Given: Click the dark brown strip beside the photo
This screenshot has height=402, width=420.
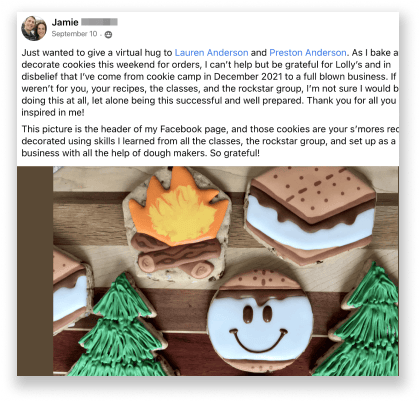Looking at the screenshot, I should [x=35, y=271].
